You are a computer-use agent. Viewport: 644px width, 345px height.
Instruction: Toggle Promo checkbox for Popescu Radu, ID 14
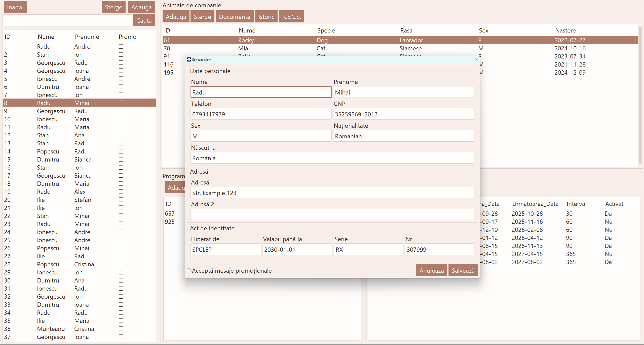[121, 151]
